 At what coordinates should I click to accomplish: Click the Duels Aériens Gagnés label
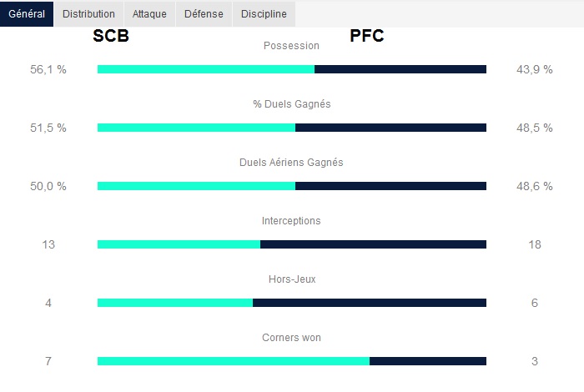tap(291, 163)
